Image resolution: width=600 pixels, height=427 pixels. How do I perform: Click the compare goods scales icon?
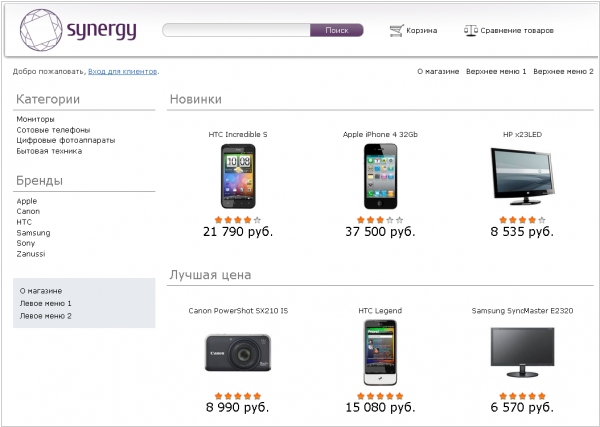click(471, 31)
